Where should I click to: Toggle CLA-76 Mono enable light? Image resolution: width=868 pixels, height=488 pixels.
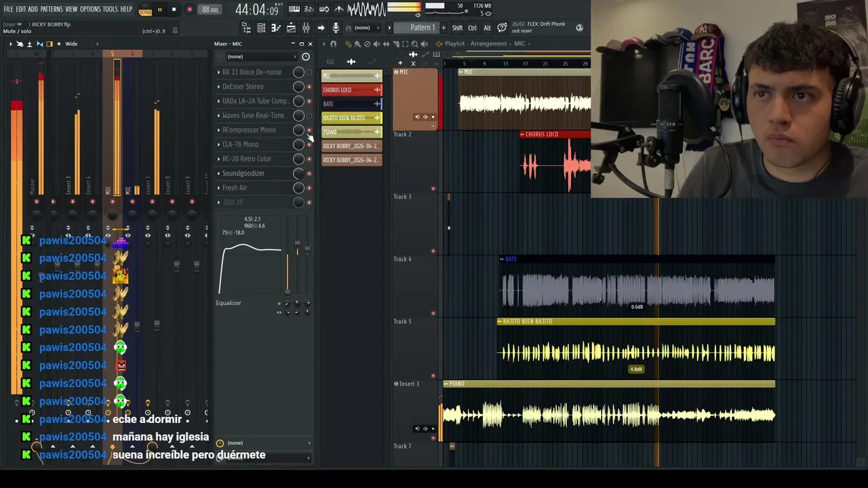309,144
